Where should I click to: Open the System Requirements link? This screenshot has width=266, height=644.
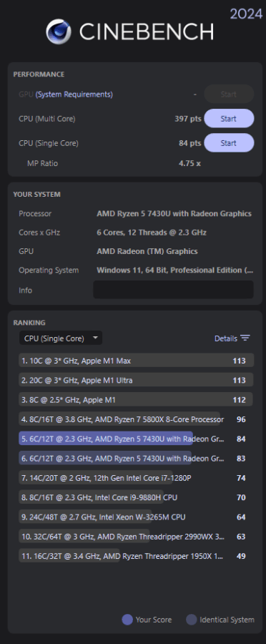74,94
